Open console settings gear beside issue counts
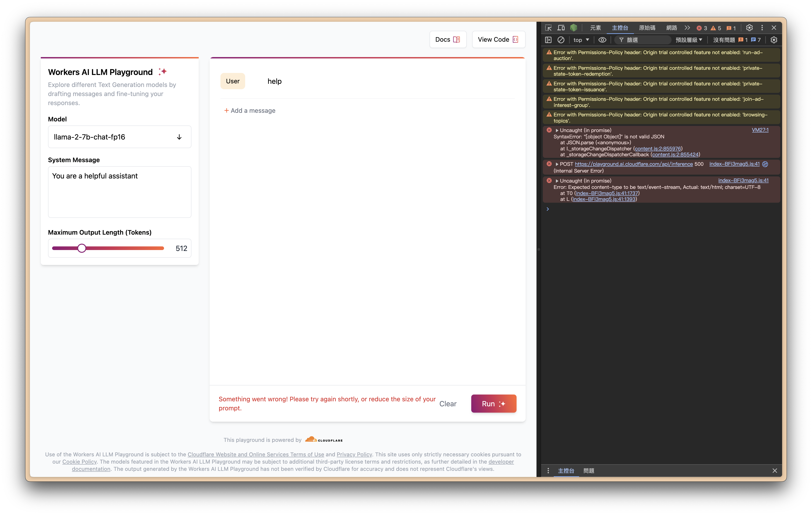This screenshot has width=812, height=515. point(774,40)
